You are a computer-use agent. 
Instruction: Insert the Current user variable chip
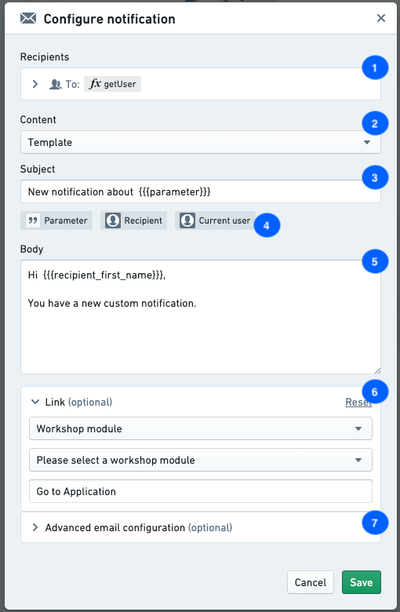(215, 221)
